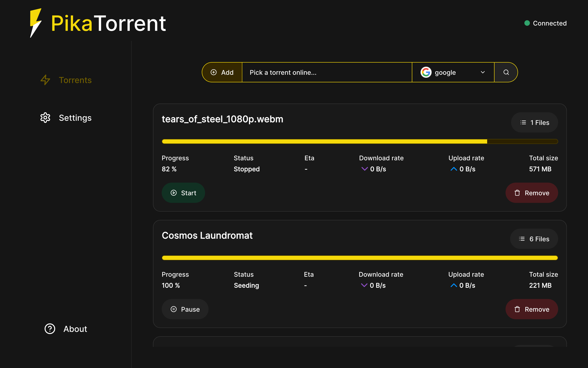Image resolution: width=588 pixels, height=368 pixels.
Task: Click the plus circle icon in Add
Action: 214,72
